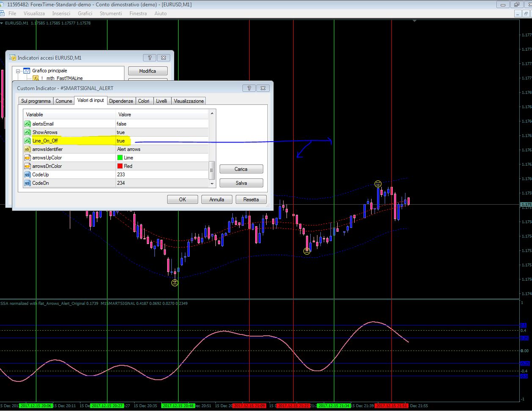Click the red arrowsDnColor swatch
The image size is (532, 411).
(120, 166)
